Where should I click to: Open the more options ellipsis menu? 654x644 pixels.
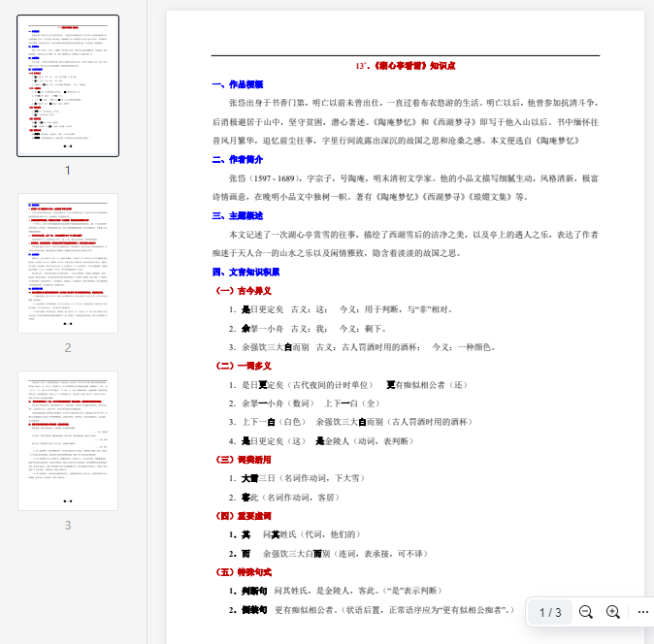[642, 612]
